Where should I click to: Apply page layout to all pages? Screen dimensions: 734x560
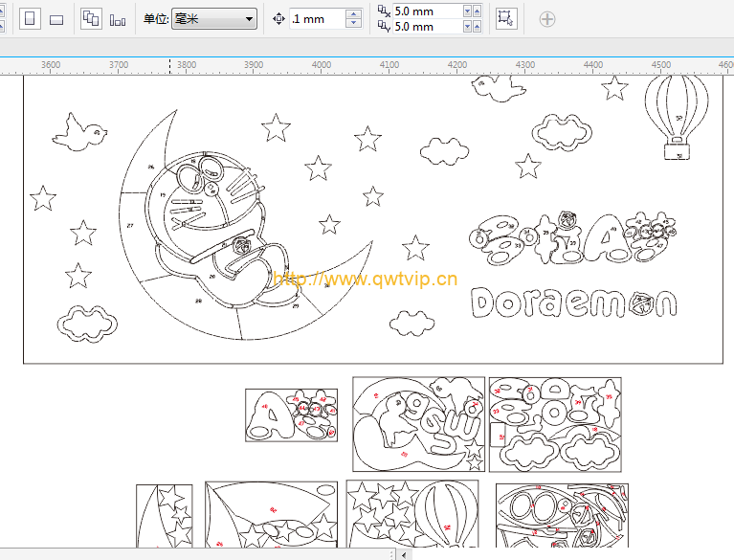coord(91,19)
